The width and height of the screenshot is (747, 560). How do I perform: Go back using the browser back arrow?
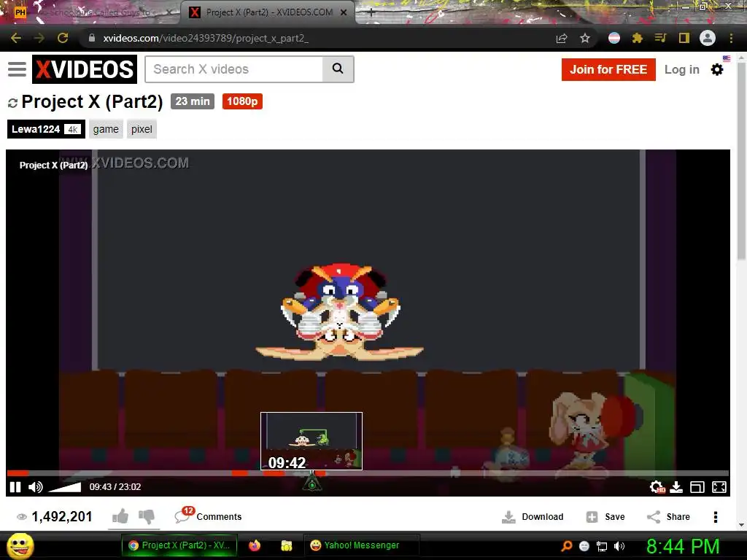[16, 38]
